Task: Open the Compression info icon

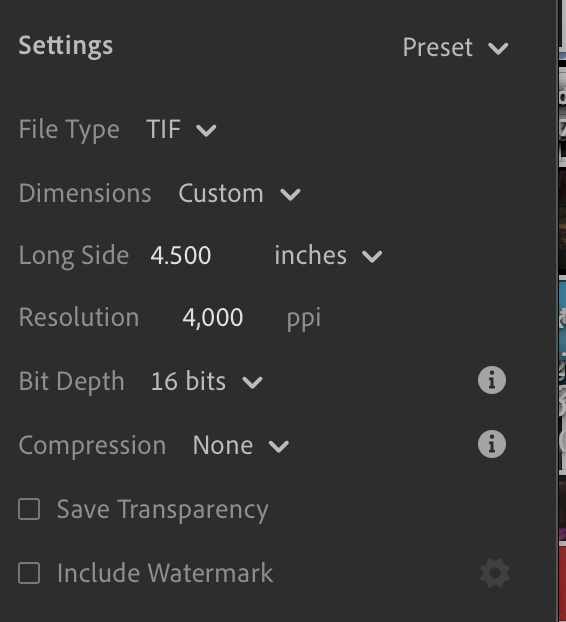Action: 491,444
